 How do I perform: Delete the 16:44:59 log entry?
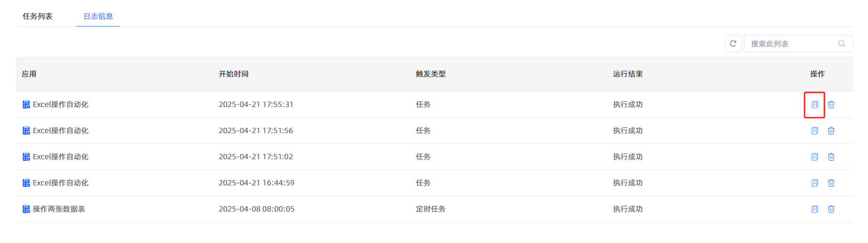coord(831,183)
